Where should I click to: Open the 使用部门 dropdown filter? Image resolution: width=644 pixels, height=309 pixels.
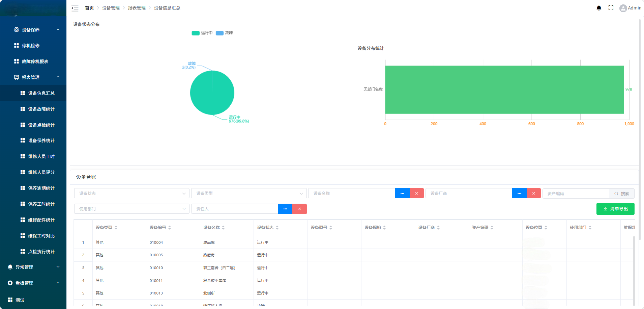click(131, 209)
